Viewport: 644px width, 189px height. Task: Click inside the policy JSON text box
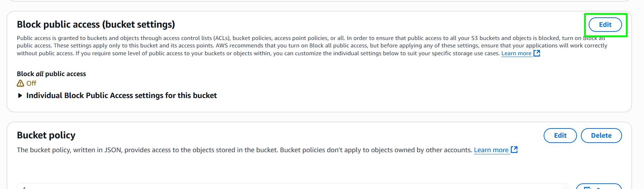tap(293, 186)
